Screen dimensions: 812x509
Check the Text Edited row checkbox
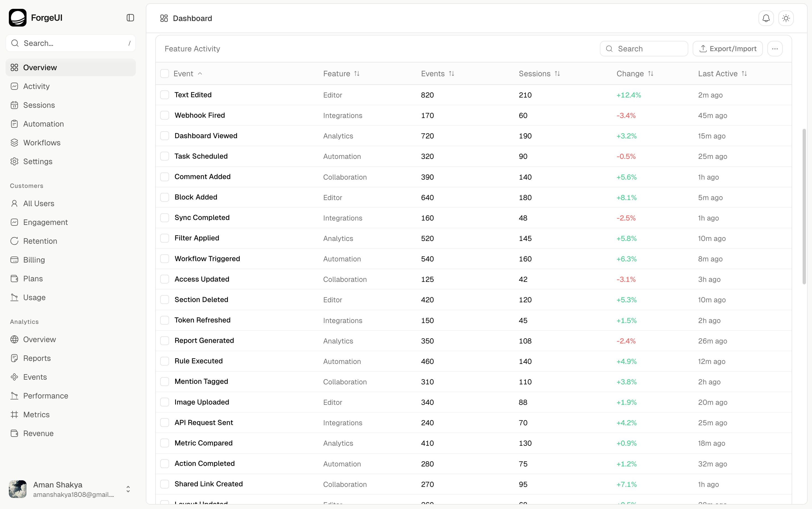click(165, 95)
